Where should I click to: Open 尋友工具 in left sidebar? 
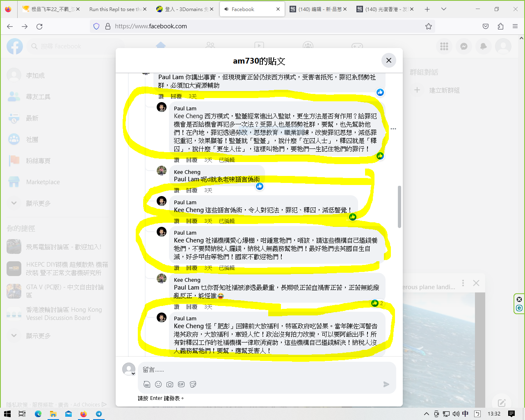[x=57, y=97]
